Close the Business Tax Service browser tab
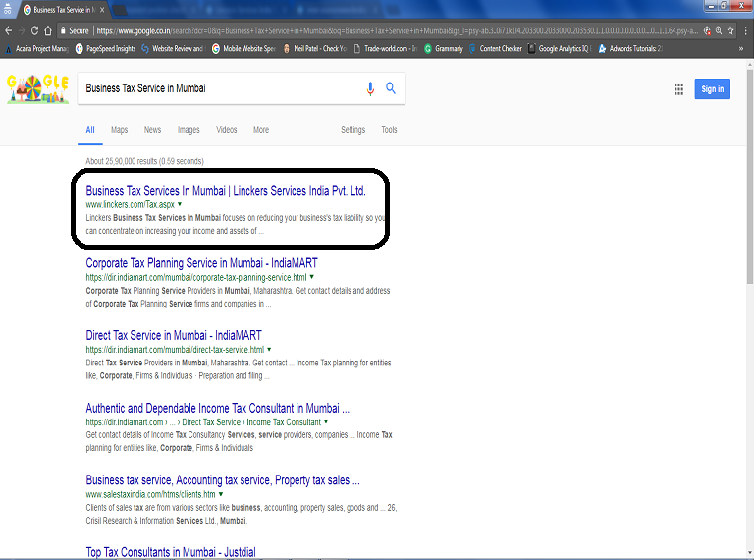This screenshot has height=560, width=756. click(x=102, y=10)
